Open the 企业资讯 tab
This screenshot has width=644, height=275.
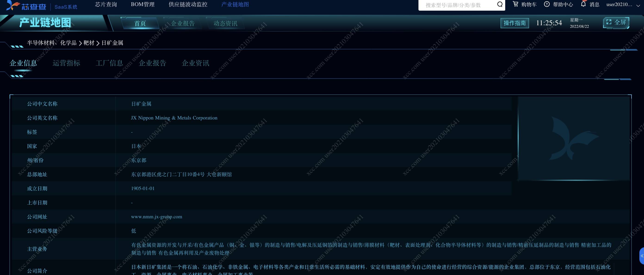195,63
